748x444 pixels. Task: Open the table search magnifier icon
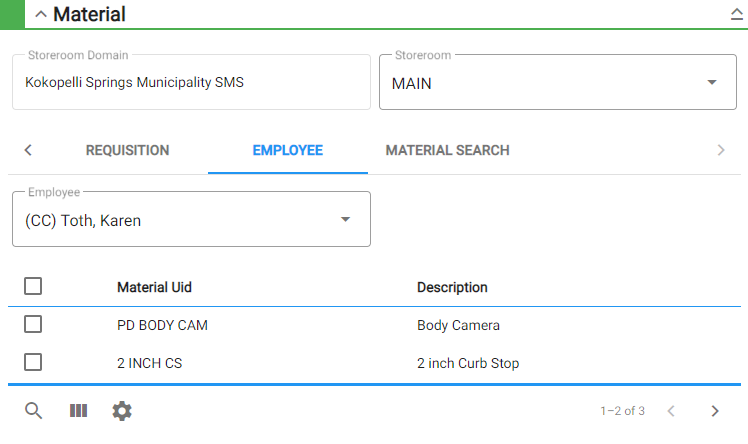click(33, 411)
